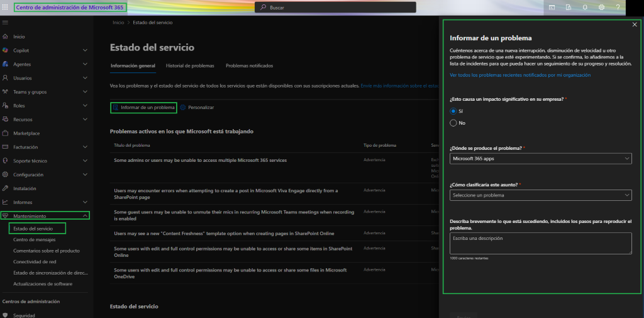Click the Usuarios person icon
644x318 pixels.
(x=5, y=77)
